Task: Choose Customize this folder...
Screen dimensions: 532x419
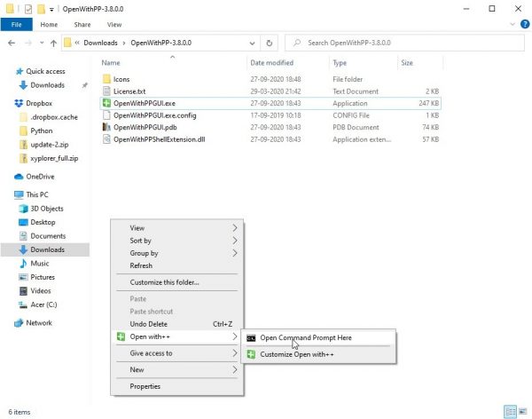Action: (176, 282)
